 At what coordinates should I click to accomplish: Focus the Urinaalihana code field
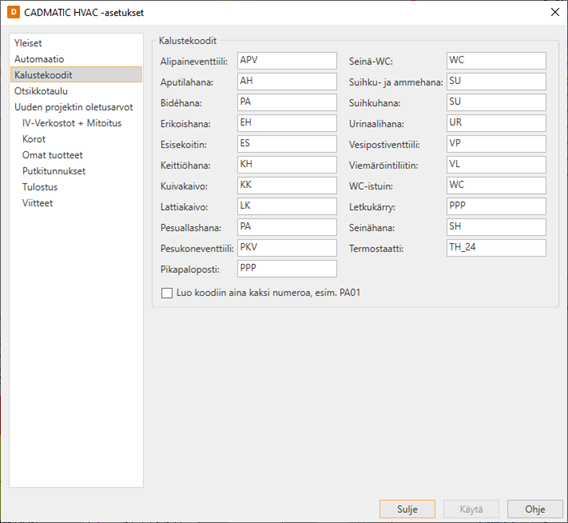496,123
